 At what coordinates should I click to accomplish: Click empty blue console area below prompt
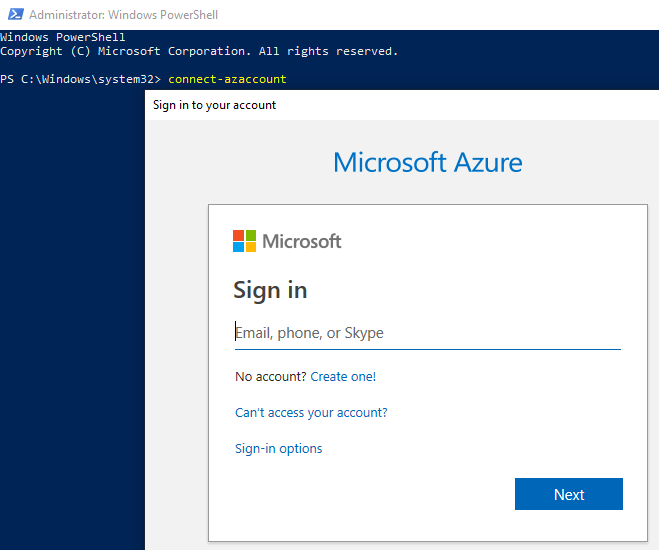(x=70, y=300)
